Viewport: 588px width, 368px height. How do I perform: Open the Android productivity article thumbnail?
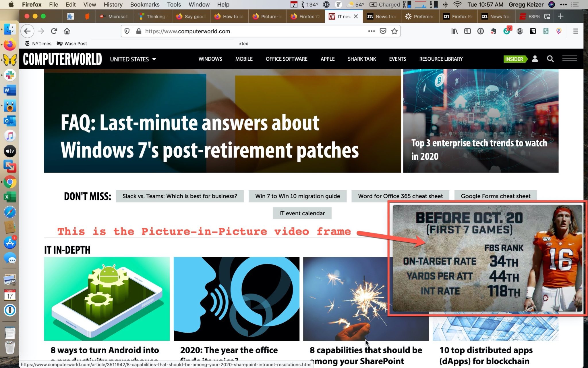point(107,299)
